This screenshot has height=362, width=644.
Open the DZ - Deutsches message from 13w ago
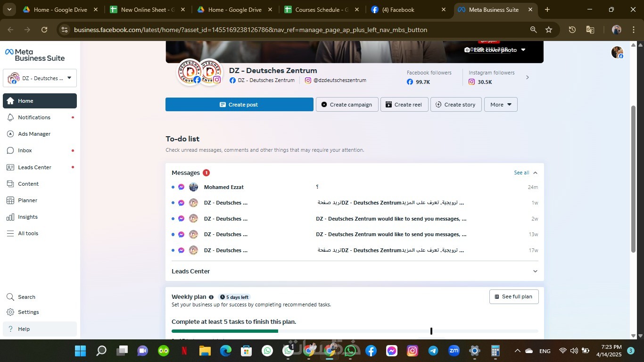tap(355, 234)
